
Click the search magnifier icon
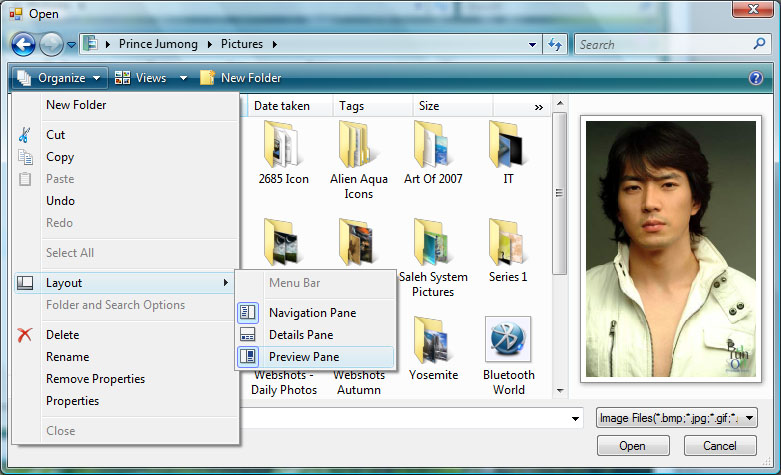tap(759, 44)
